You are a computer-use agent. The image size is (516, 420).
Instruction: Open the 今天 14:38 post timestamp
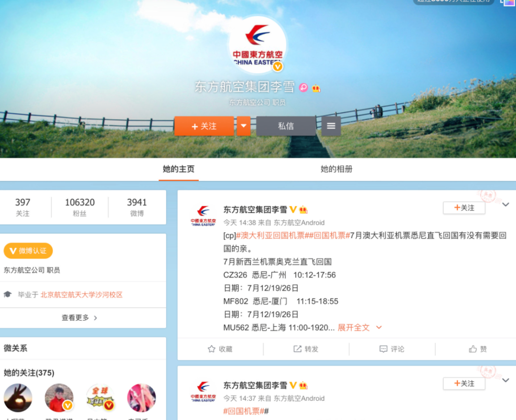[239, 223]
